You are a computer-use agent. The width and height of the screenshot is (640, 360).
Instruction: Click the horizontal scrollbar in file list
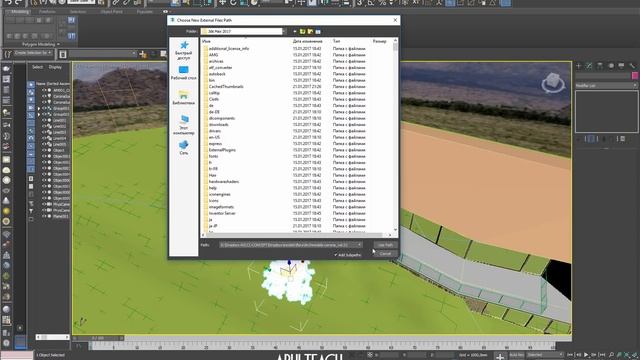(294, 235)
